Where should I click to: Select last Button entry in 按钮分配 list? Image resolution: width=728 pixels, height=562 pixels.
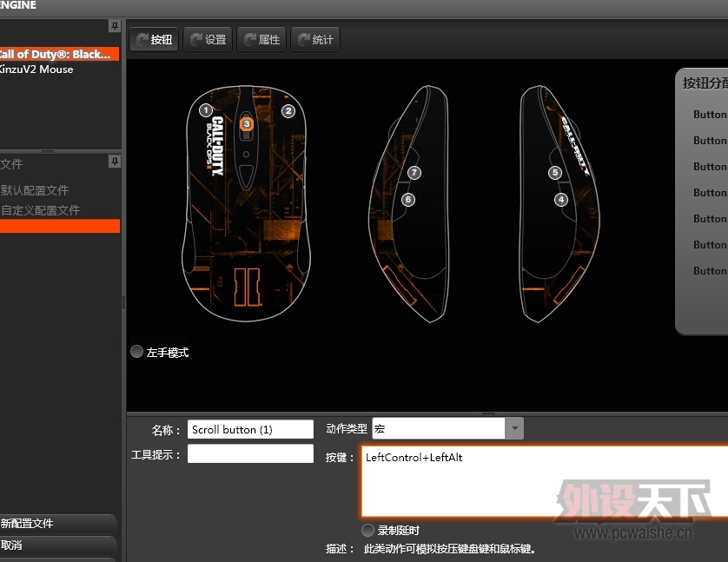[x=710, y=270]
